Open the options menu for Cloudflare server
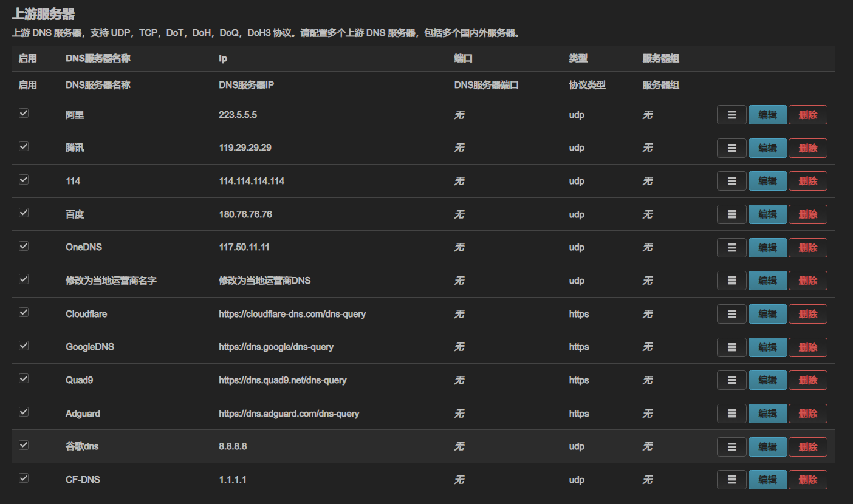This screenshot has width=853, height=504. 731,313
